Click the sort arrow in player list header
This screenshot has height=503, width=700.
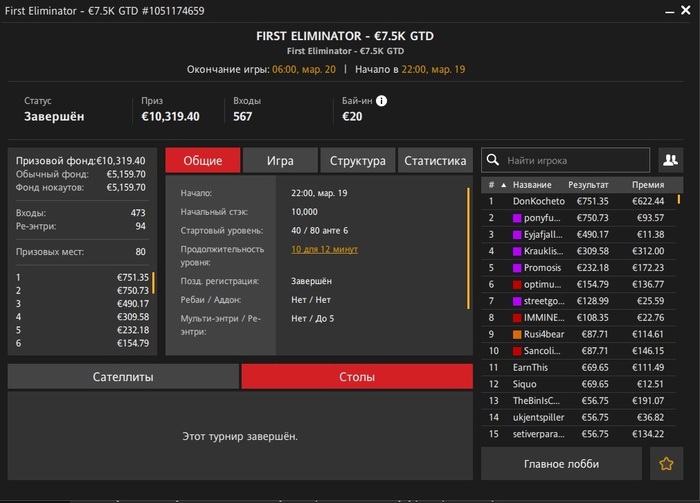tap(504, 185)
